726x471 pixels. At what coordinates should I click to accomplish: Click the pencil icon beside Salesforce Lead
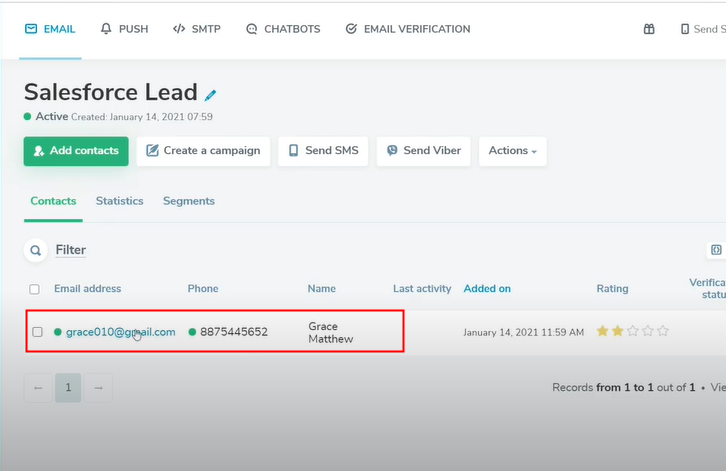(210, 95)
